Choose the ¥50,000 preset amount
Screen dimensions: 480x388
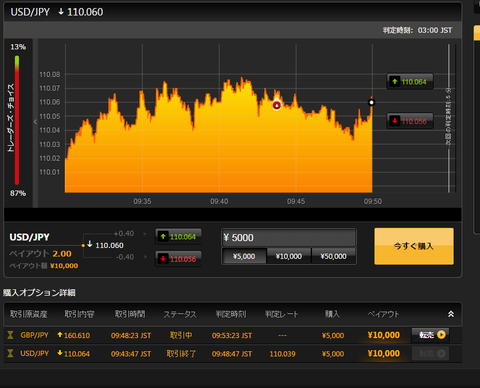click(x=333, y=256)
